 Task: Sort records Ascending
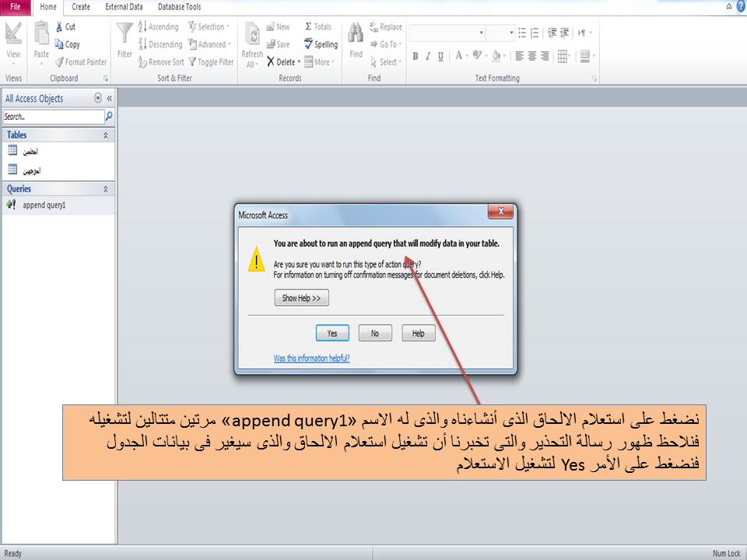(159, 26)
